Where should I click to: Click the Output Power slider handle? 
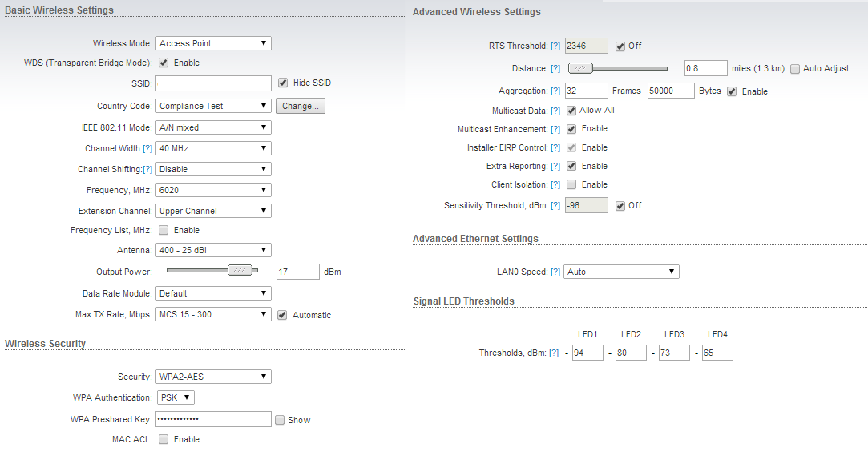coord(240,271)
